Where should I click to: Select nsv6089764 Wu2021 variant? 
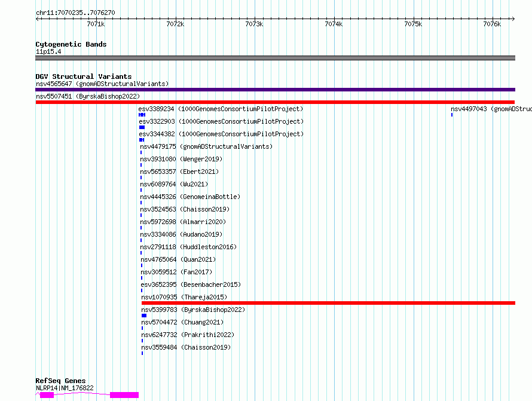[174, 184]
